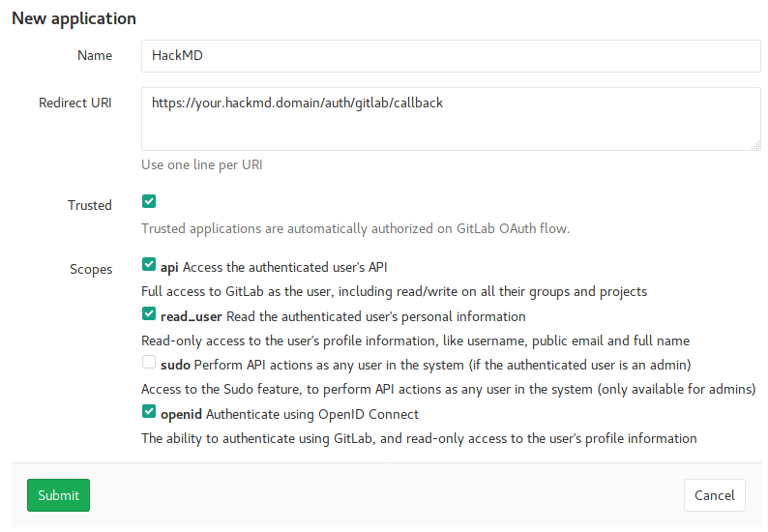Click the "New application" heading
This screenshot has width=768, height=532.
click(x=74, y=18)
